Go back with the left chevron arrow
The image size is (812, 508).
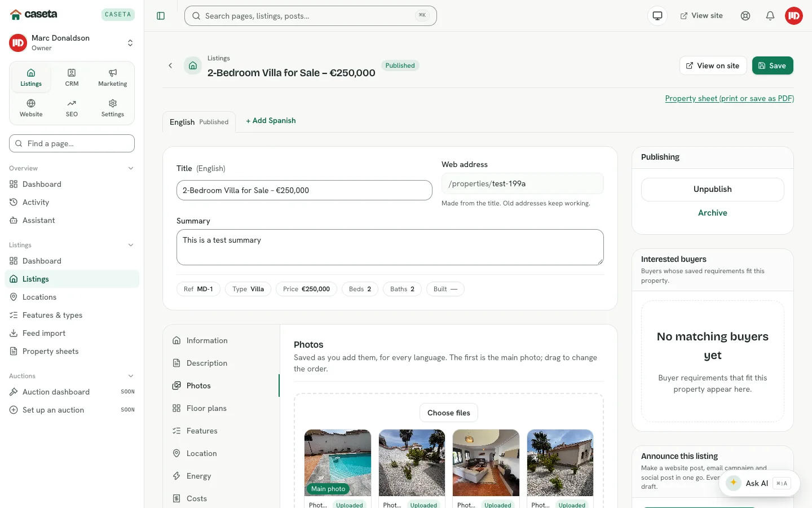[170, 65]
